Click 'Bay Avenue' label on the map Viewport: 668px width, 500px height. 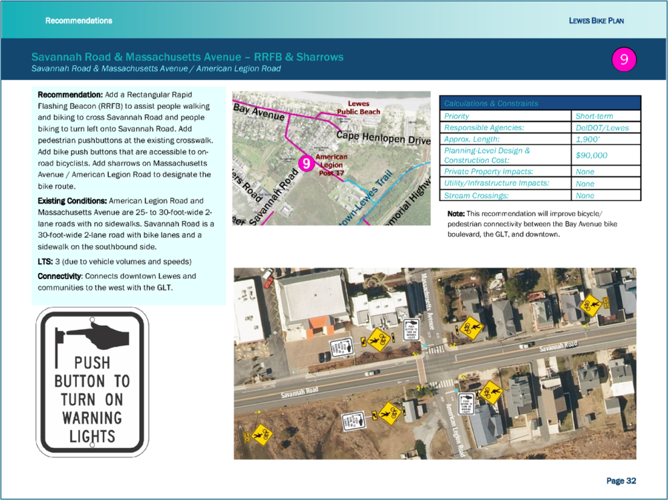click(x=259, y=113)
